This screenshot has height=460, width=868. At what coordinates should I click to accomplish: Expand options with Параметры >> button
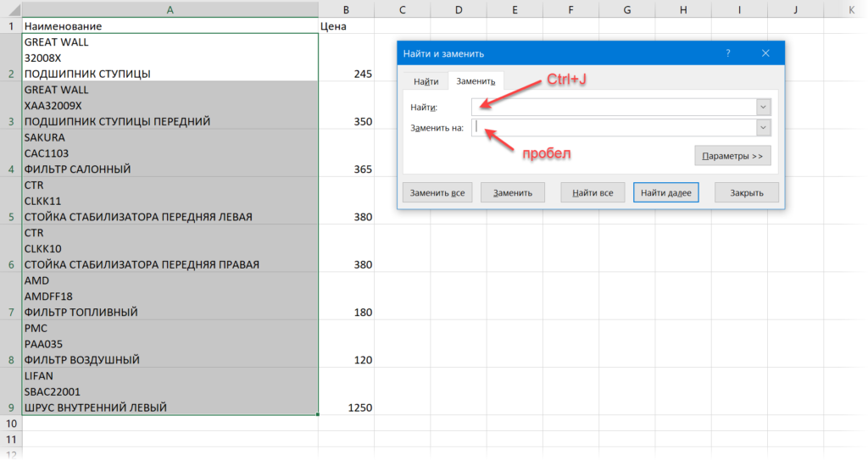pyautogui.click(x=732, y=156)
